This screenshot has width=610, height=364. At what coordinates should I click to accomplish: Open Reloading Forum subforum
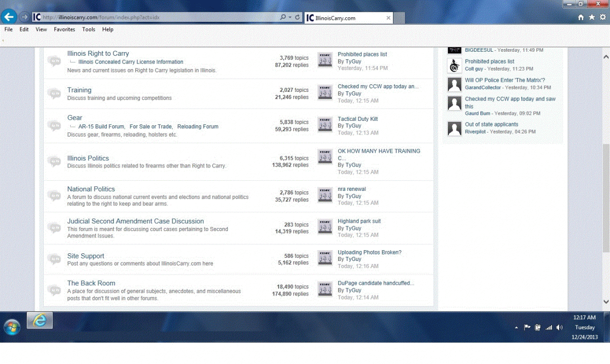coord(198,126)
